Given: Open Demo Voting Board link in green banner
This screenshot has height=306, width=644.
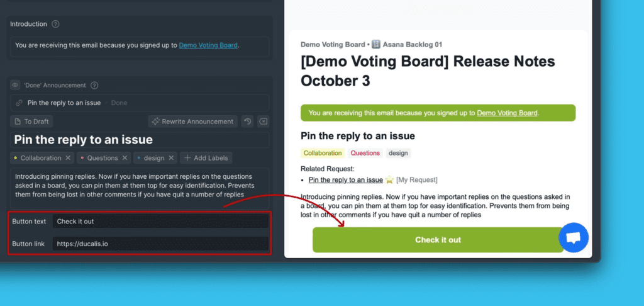Looking at the screenshot, I should point(507,113).
